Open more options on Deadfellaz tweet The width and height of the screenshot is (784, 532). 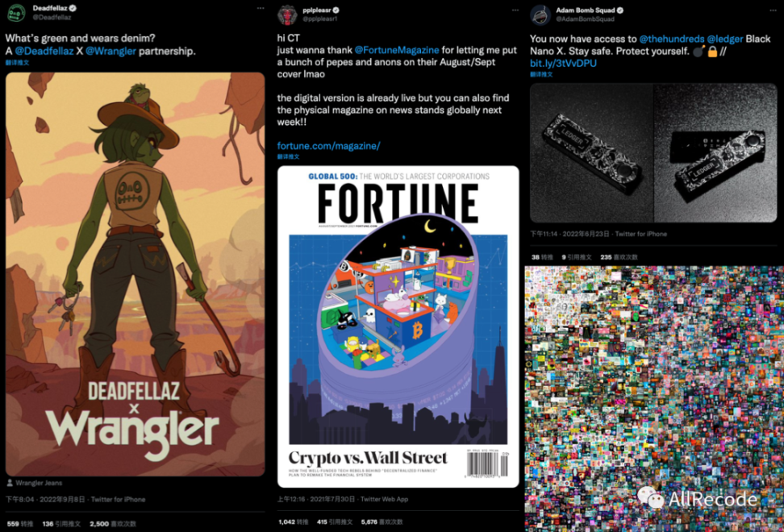[261, 8]
